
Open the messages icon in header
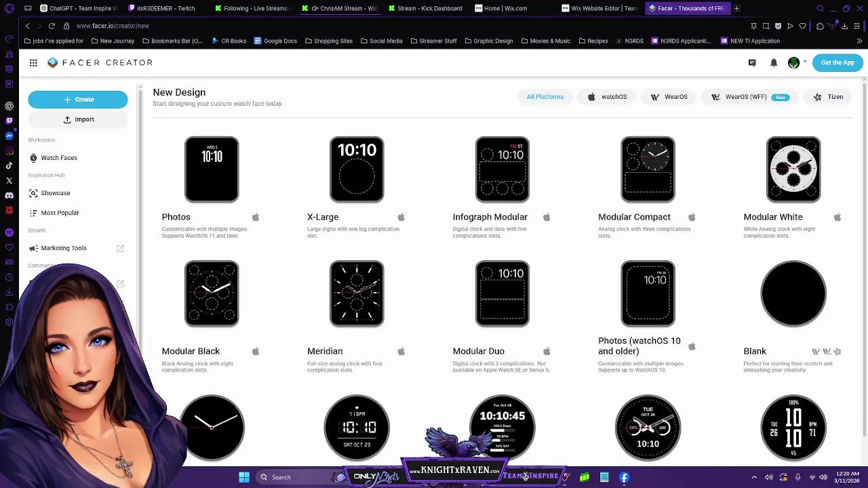click(x=752, y=62)
